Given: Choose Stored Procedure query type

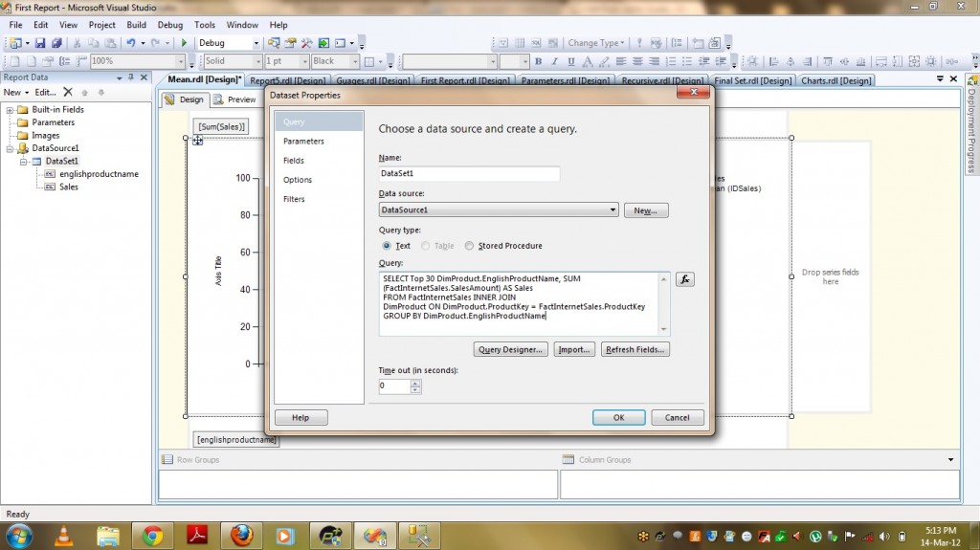Looking at the screenshot, I should point(469,246).
